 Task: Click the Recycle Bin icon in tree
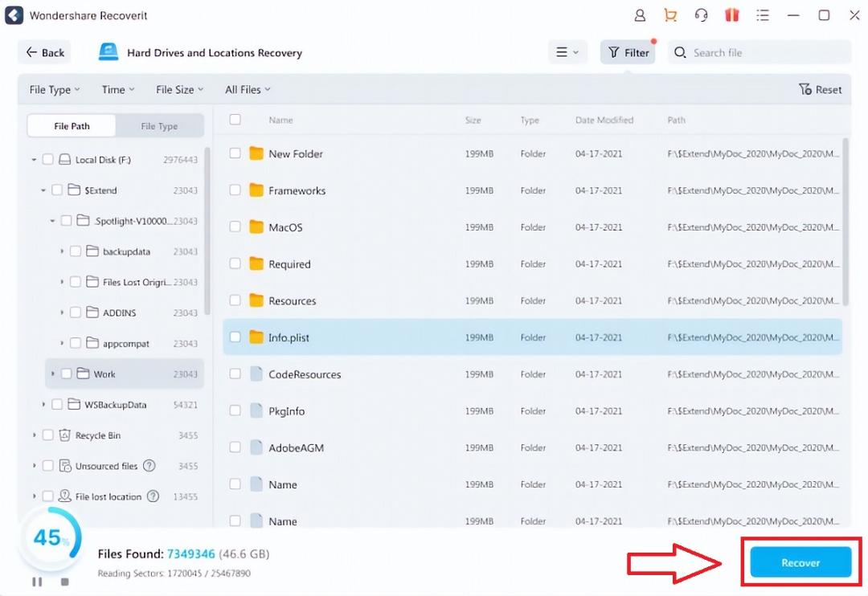[65, 435]
